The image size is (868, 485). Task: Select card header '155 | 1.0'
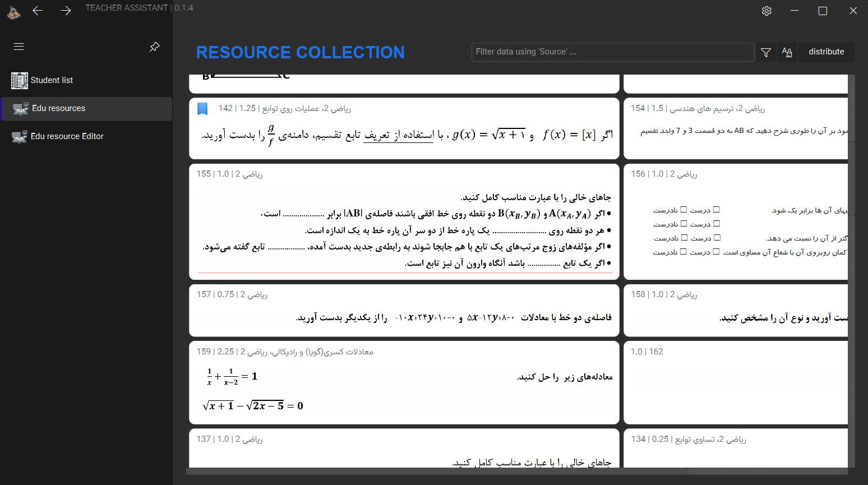(x=229, y=174)
